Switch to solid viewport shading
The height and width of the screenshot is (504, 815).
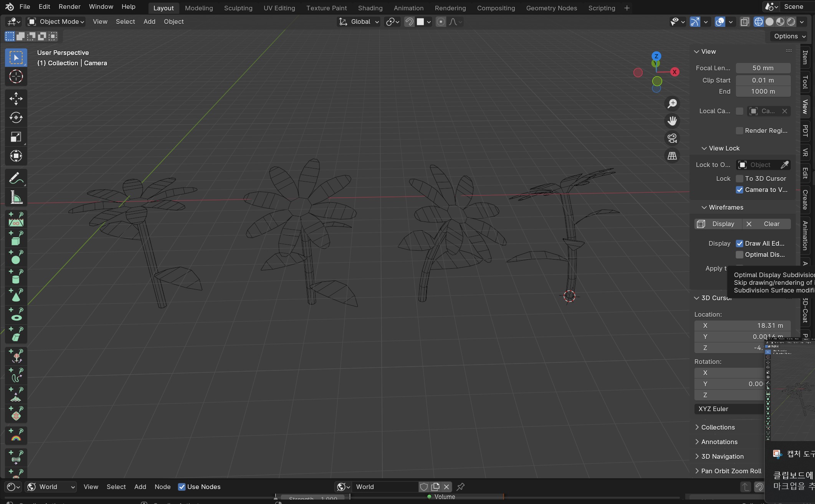[769, 22]
